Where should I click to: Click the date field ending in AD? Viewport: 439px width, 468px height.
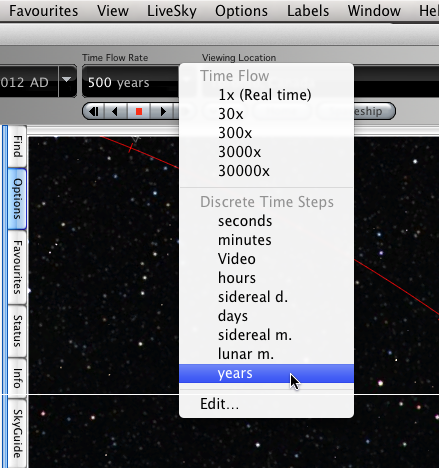pyautogui.click(x=29, y=82)
